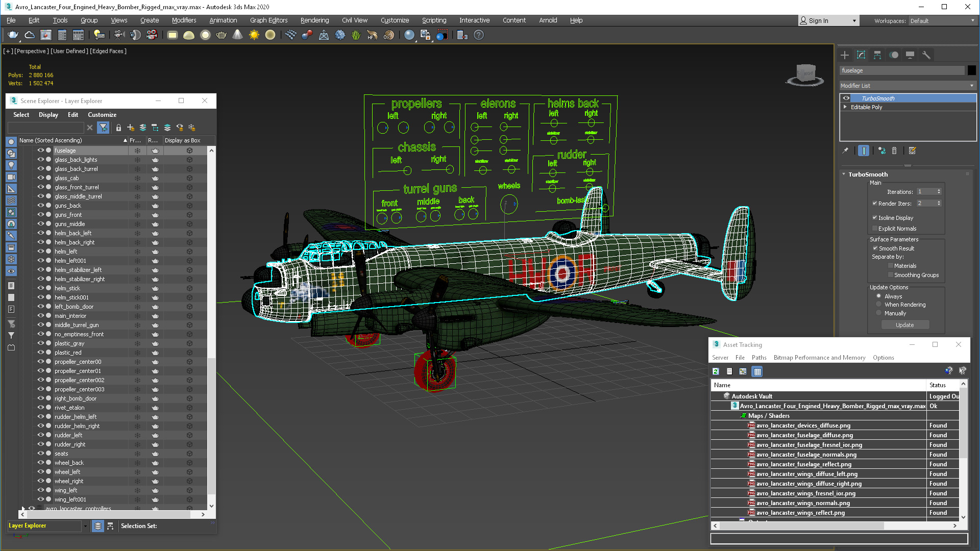980x551 pixels.
Task: Toggle Isoline Display checkbox
Action: click(x=875, y=217)
